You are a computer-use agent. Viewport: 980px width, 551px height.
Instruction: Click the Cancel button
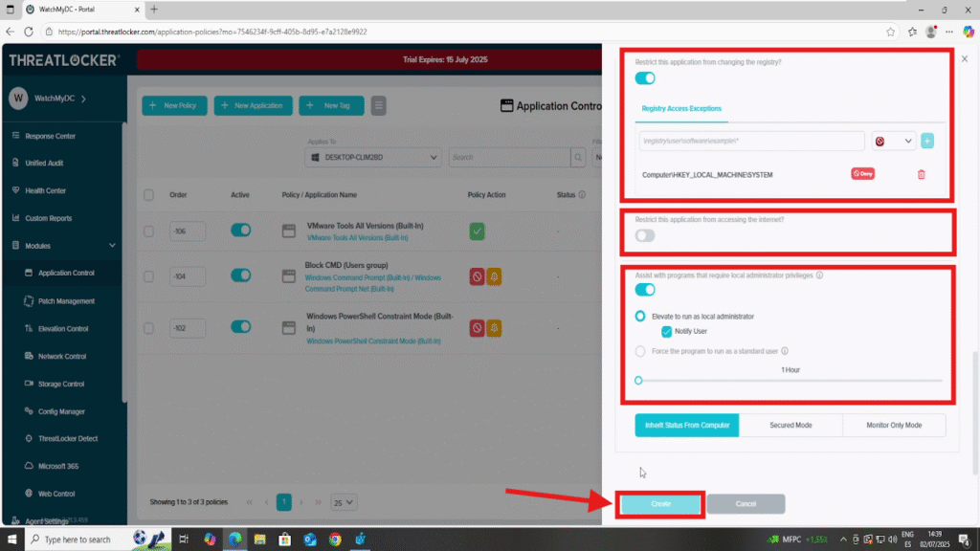click(x=746, y=504)
